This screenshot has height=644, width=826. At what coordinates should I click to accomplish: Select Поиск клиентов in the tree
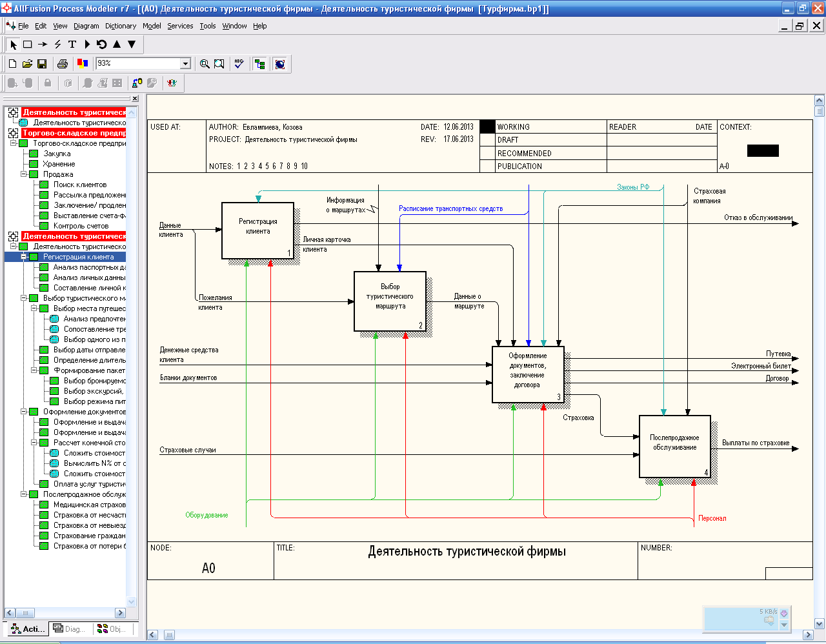click(80, 185)
